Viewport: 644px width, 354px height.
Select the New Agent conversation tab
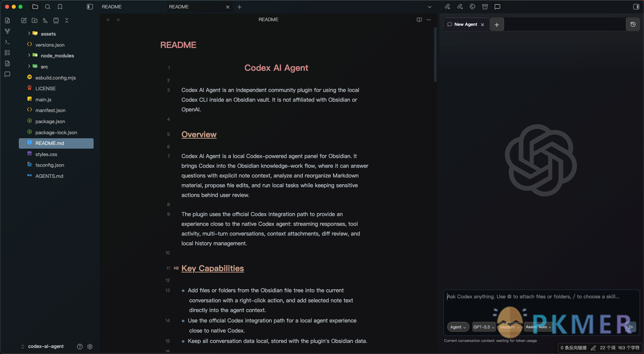tap(466, 24)
